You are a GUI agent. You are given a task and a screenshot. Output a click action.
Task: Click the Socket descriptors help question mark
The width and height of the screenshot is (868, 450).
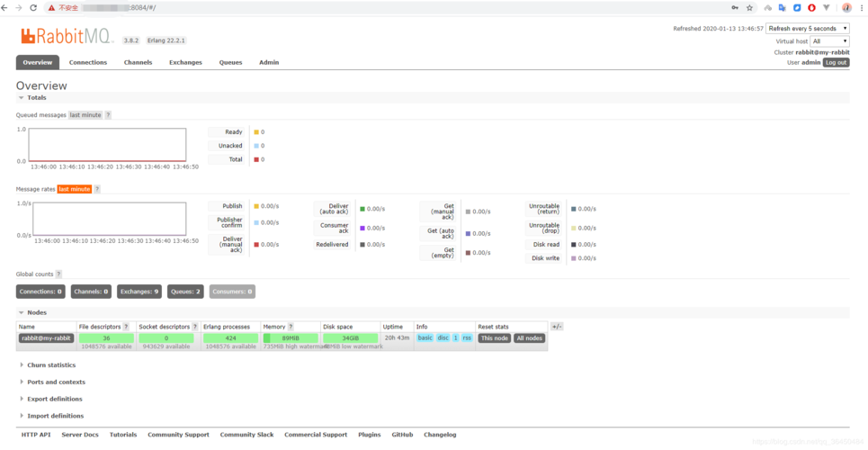194,327
